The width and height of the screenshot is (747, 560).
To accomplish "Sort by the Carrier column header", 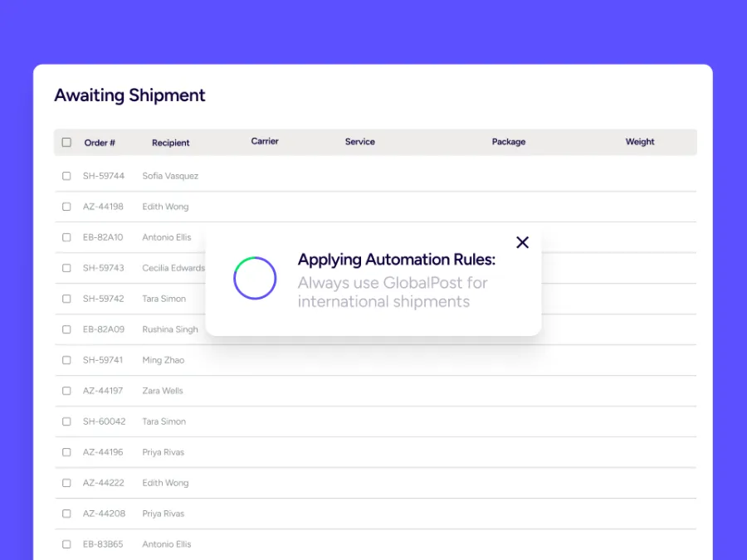I will coord(265,142).
